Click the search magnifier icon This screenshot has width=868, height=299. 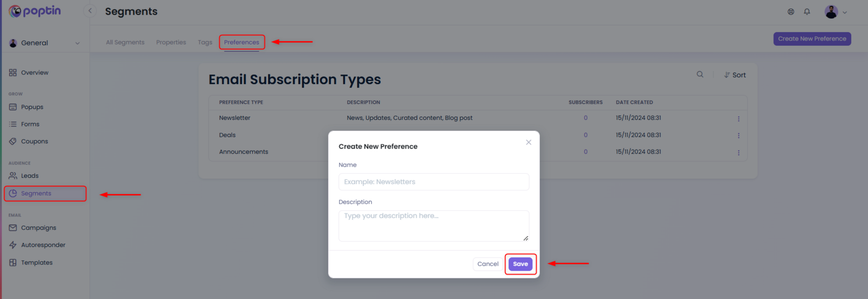(700, 74)
